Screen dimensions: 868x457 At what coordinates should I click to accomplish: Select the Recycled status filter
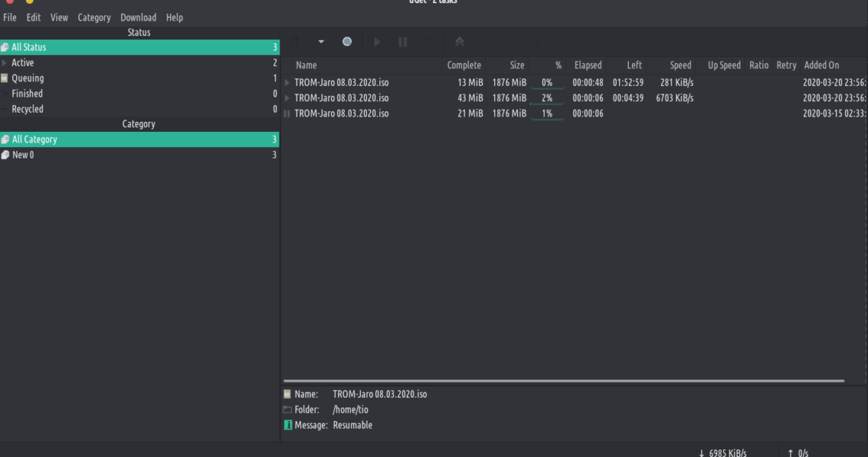click(x=27, y=109)
